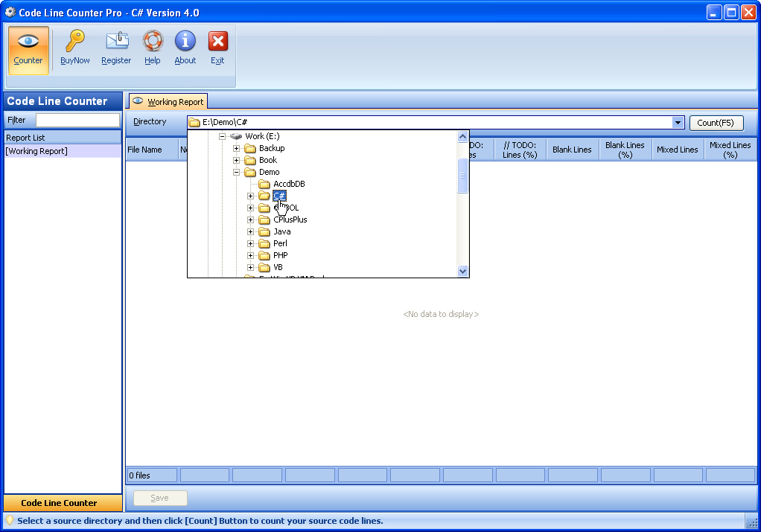Minimize the Code Line Counter Pro window

pos(714,13)
